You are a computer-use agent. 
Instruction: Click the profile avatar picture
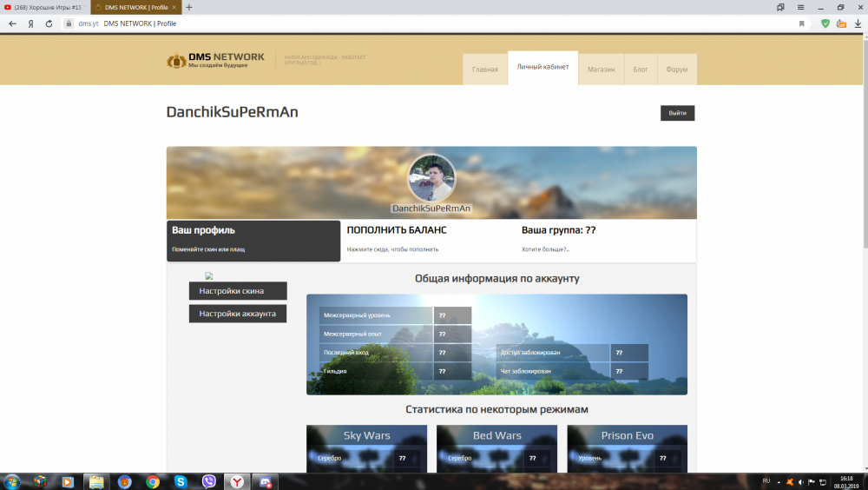pyautogui.click(x=431, y=178)
